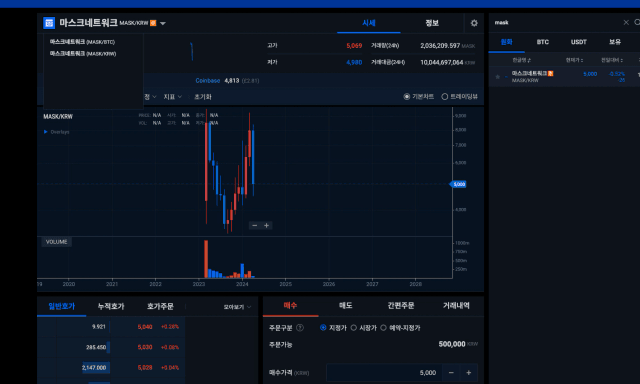Viewport: 640px width, 384px height.
Task: Select 기본차트 radio button
Action: (407, 97)
